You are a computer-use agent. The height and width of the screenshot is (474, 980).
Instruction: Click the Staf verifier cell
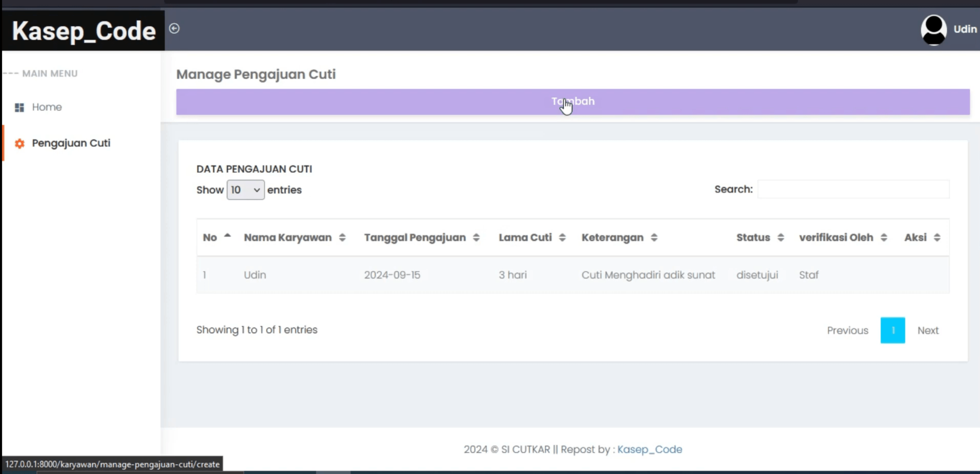pyautogui.click(x=808, y=275)
